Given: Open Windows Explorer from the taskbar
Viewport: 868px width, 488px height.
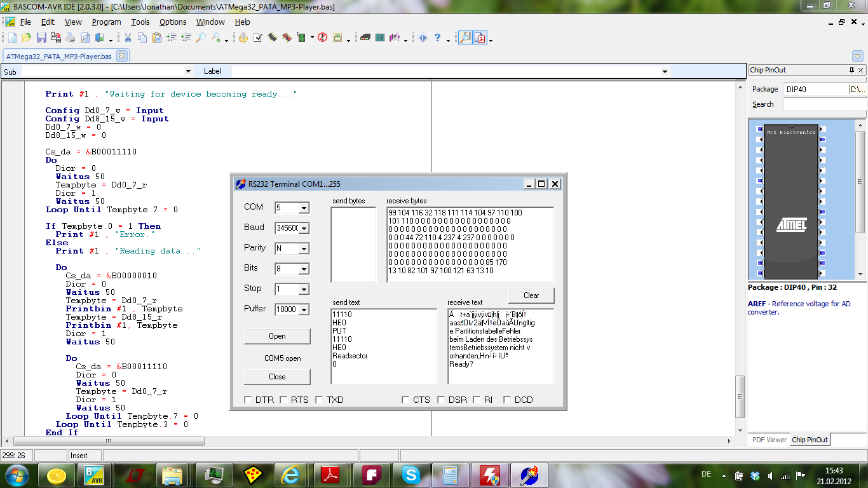Looking at the screenshot, I should pos(173,474).
